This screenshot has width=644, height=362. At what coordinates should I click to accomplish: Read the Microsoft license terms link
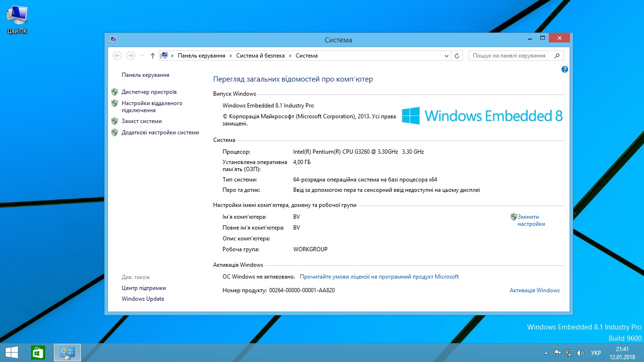coord(379,277)
